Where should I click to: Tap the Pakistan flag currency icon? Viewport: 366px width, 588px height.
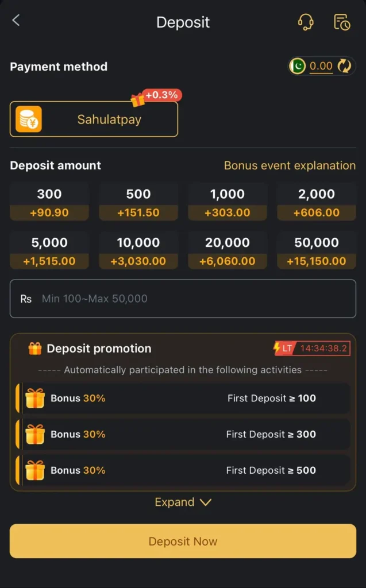(x=298, y=66)
